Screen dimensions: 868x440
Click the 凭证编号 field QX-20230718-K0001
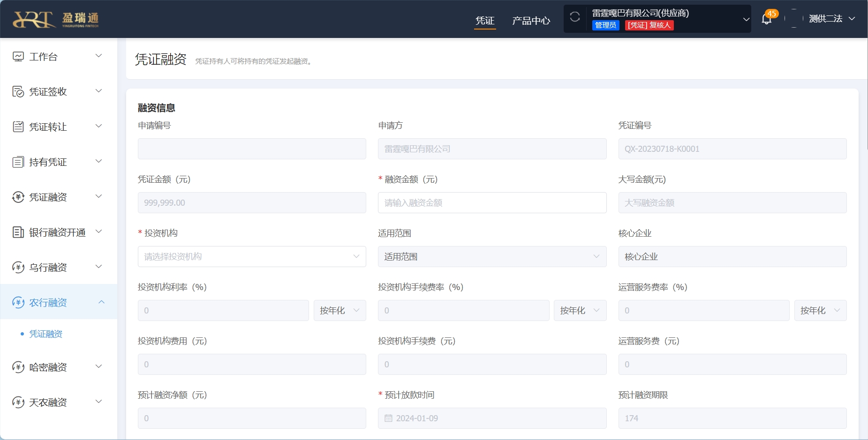[x=732, y=149]
